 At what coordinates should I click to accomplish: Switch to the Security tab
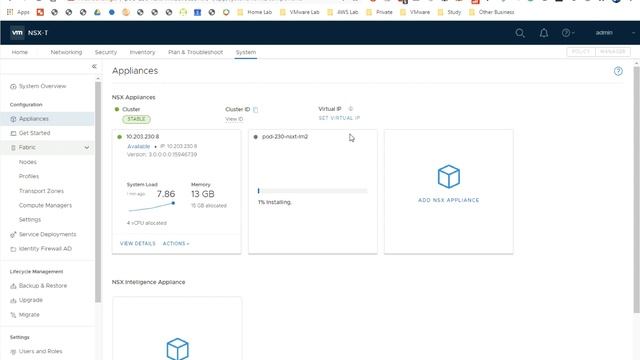(106, 52)
